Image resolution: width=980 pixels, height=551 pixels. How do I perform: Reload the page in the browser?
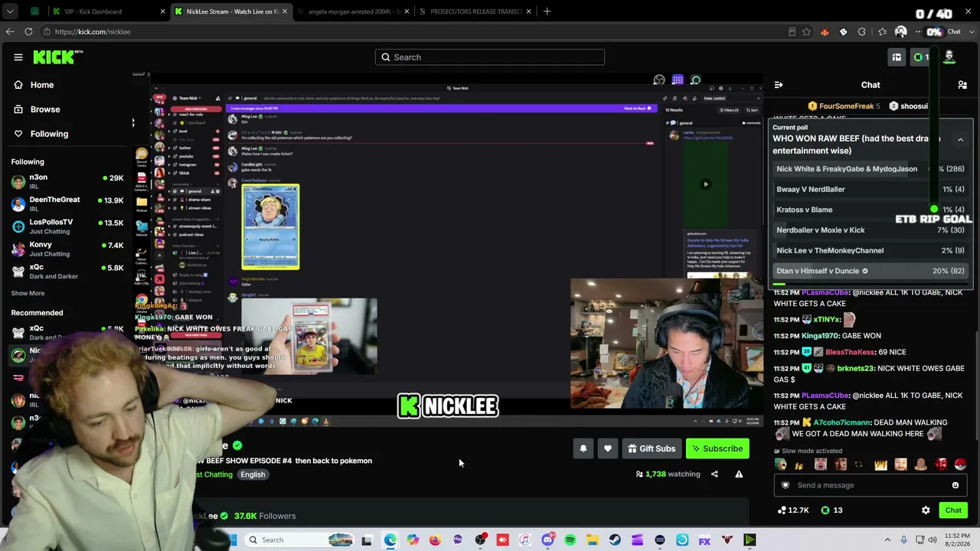click(28, 31)
